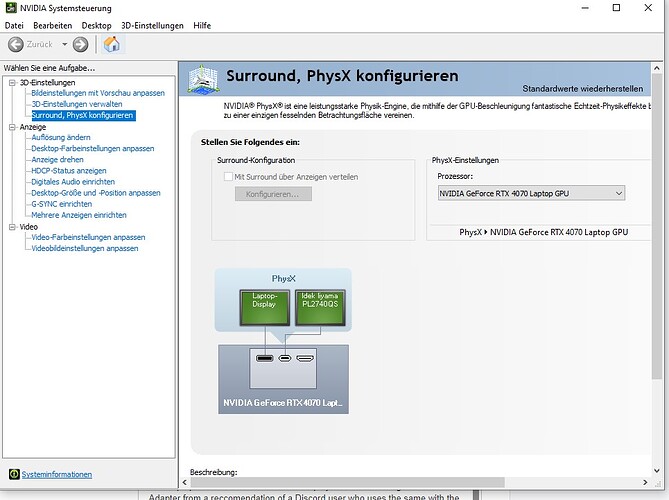This screenshot has width=669, height=500.
Task: Open the Prozessor dropdown
Action: click(531, 193)
